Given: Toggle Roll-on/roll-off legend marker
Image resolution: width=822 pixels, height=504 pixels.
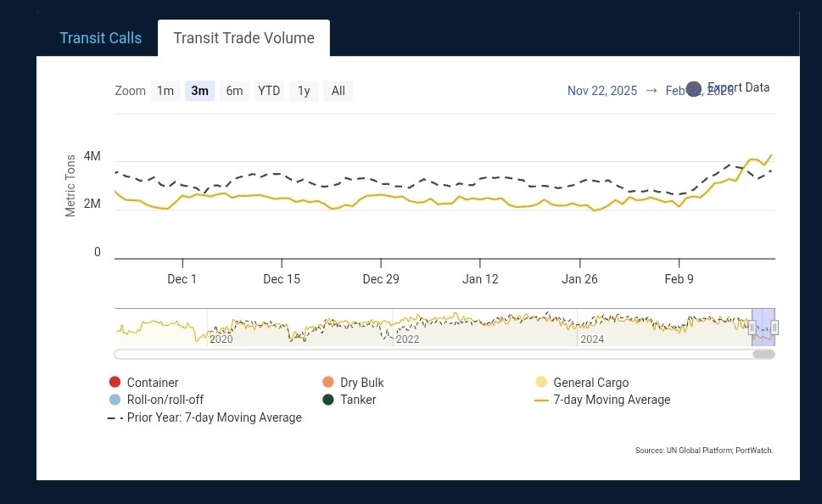Looking at the screenshot, I should 115,399.
